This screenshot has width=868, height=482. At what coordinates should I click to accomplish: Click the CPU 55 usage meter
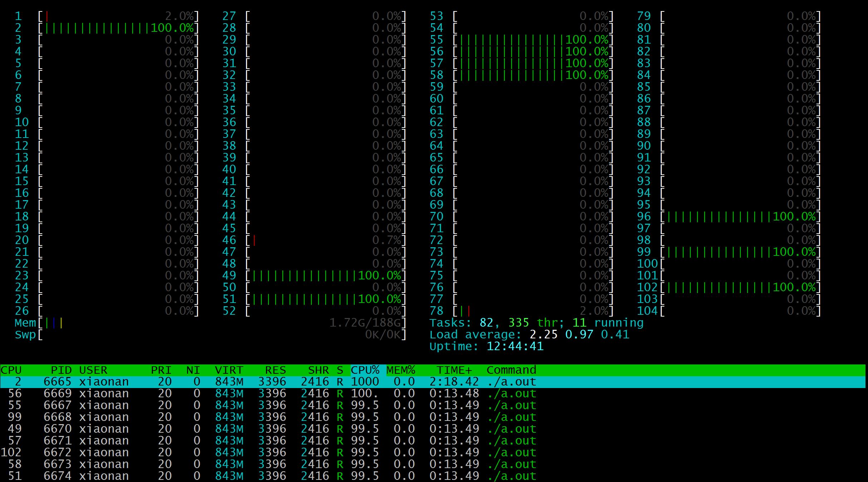click(533, 40)
